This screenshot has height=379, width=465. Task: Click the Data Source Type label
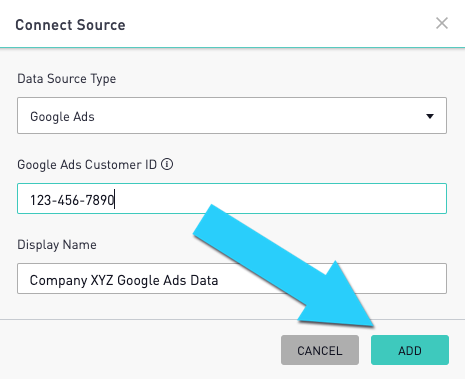click(x=67, y=79)
